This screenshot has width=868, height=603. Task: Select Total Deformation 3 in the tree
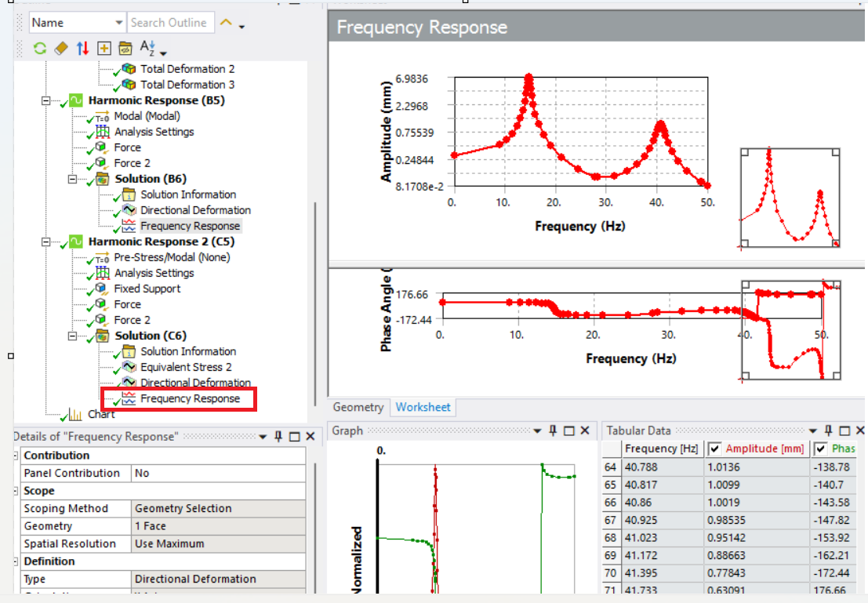(187, 84)
